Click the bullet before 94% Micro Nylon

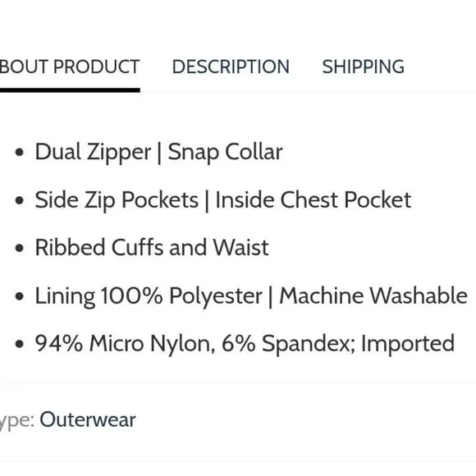(x=19, y=344)
